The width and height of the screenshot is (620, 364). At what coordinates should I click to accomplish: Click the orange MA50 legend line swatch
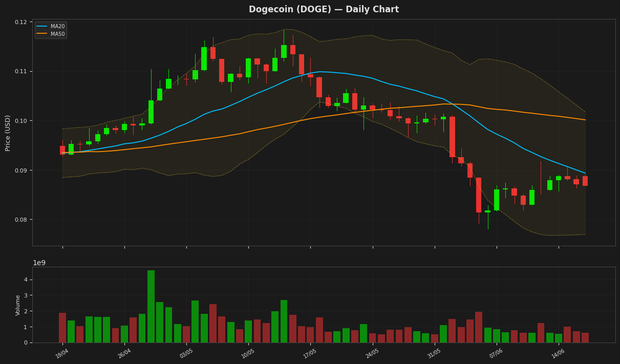[42, 34]
